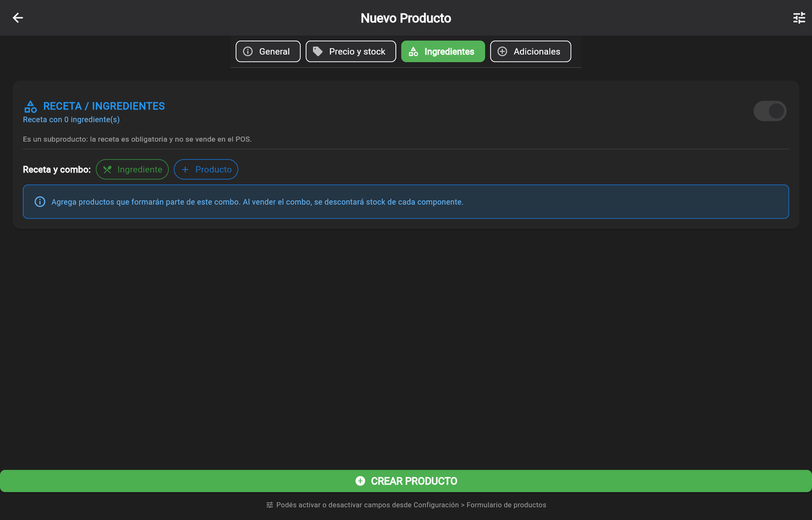Open form settings sliders icon
The image size is (812, 520).
pyautogui.click(x=799, y=18)
